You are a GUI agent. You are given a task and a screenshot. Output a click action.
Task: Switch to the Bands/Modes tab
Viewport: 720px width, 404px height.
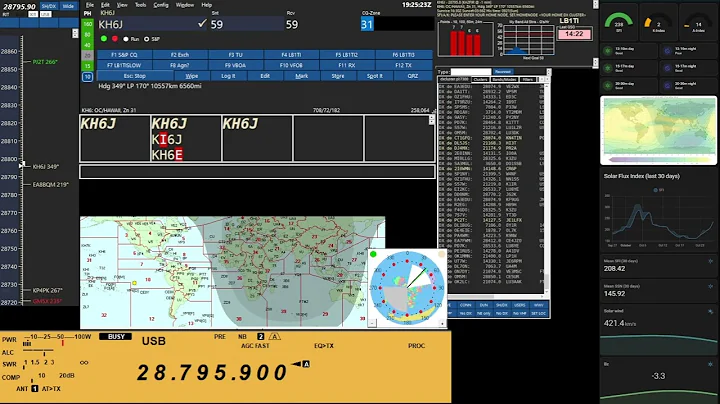pos(504,79)
